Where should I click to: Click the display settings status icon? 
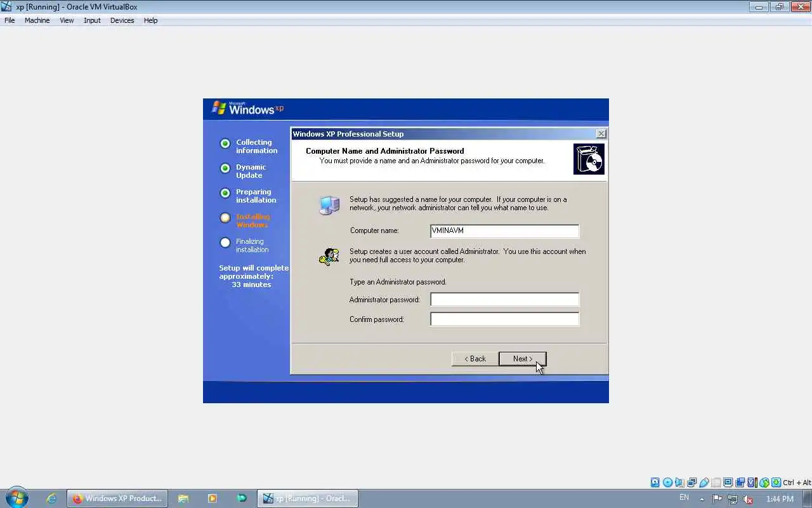click(x=728, y=483)
